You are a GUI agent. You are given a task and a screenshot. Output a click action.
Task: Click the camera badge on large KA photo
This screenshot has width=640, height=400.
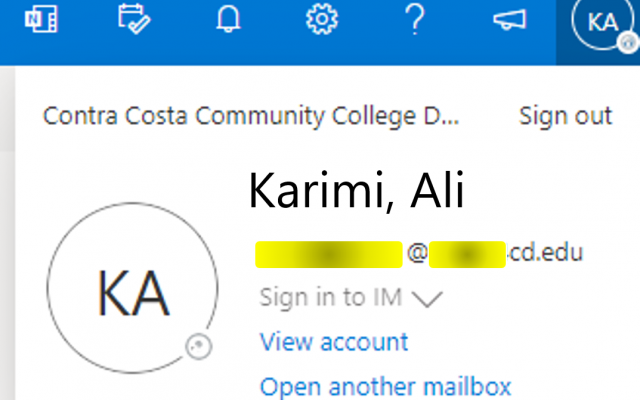click(199, 347)
